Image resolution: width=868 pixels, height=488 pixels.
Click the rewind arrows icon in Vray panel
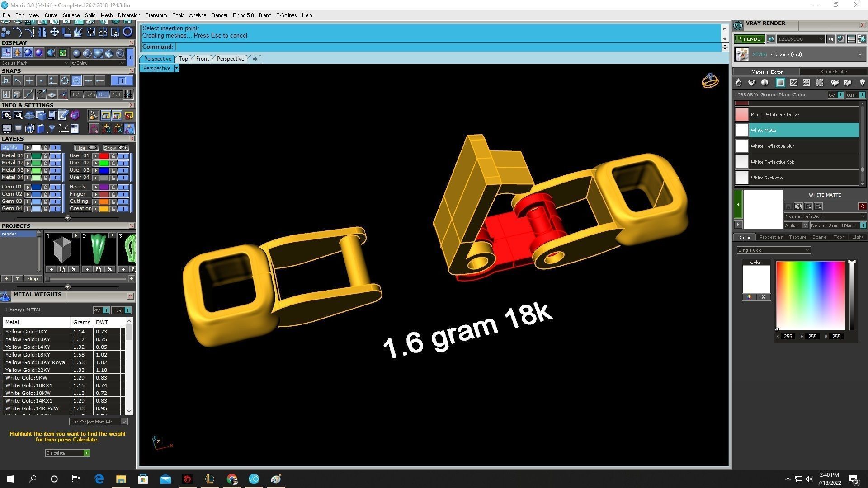[830, 39]
